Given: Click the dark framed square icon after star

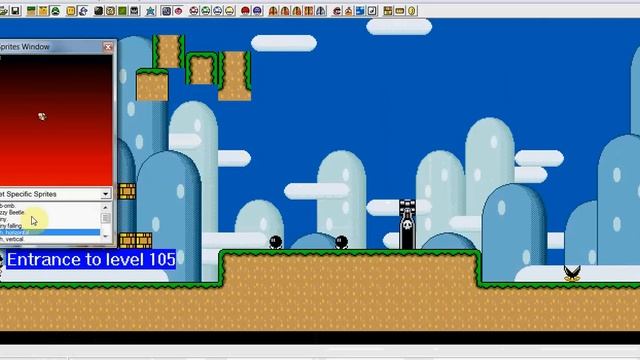Looking at the screenshot, I should (x=167, y=11).
